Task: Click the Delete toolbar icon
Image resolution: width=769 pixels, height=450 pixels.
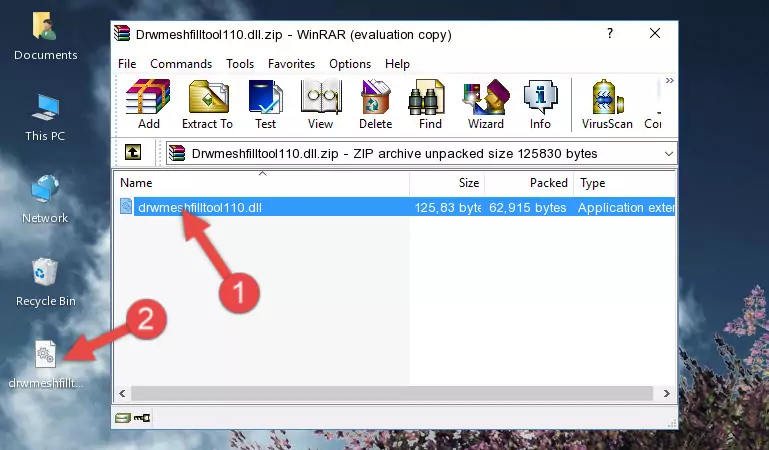Action: pos(375,104)
